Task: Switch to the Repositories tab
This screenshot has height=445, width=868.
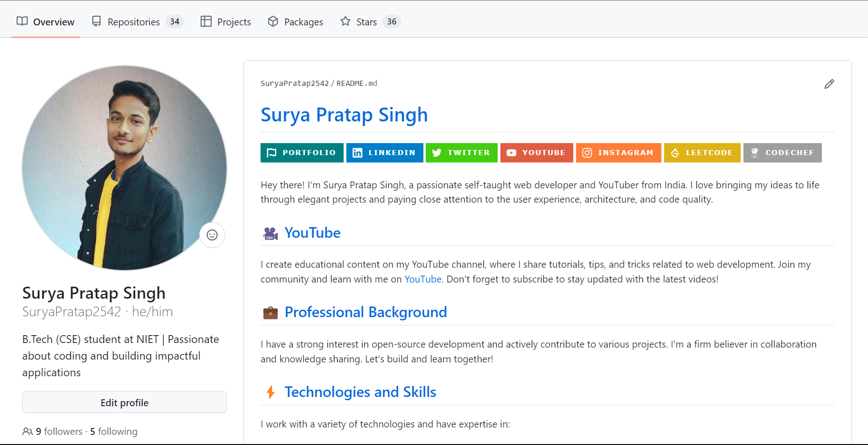Action: [137, 22]
